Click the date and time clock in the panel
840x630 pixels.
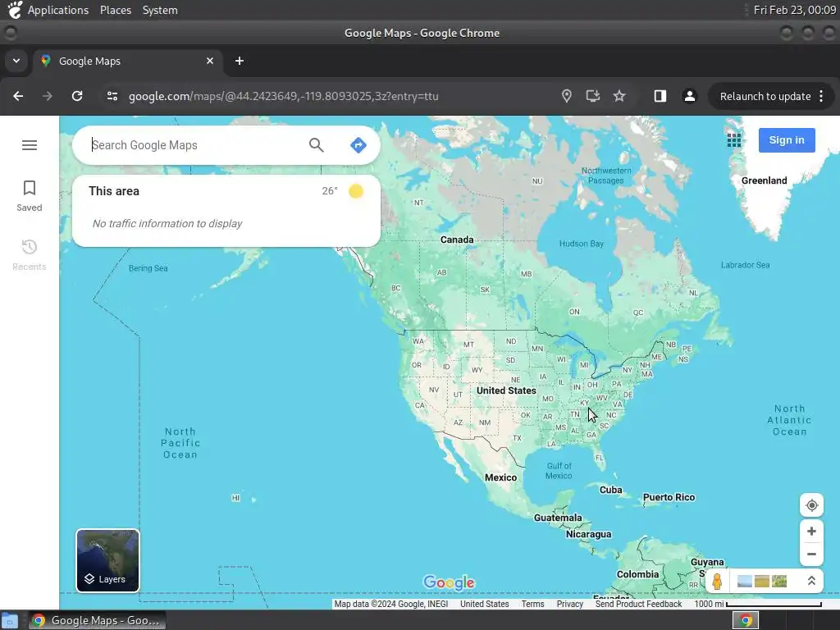794,10
